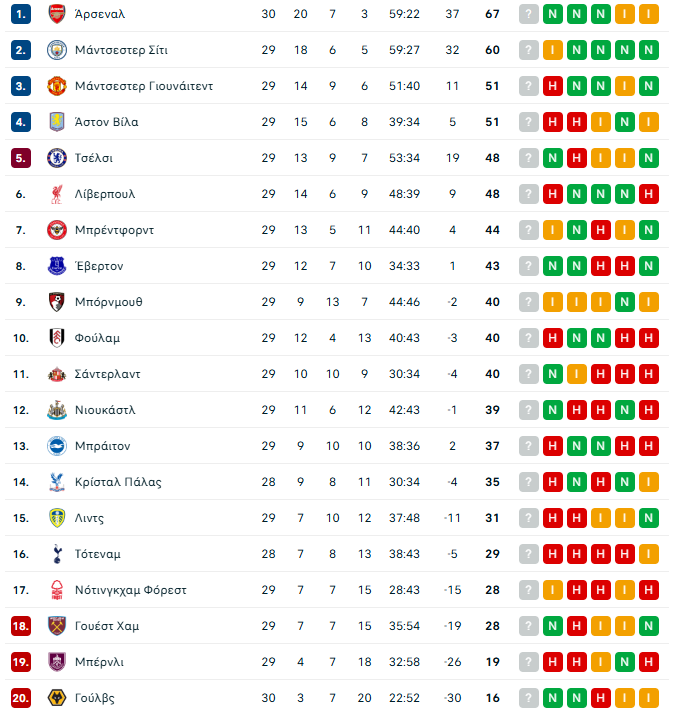Select the Everton crest icon
676x713 pixels.
tap(56, 266)
